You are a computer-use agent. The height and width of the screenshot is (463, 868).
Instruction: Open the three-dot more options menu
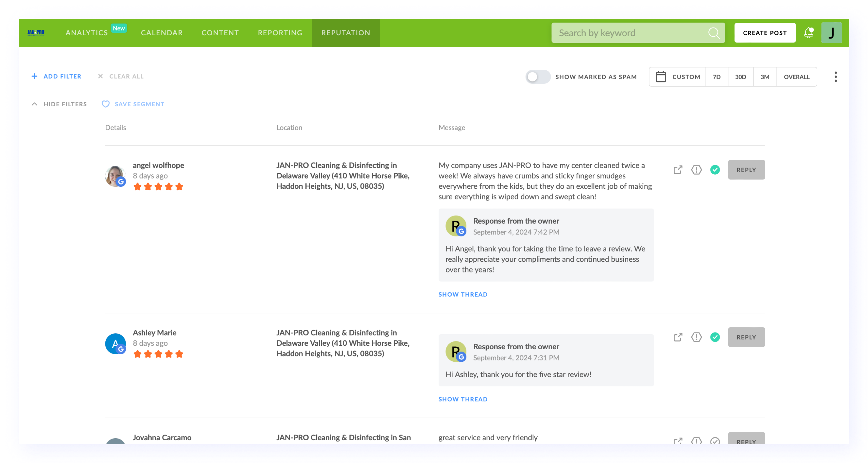click(835, 77)
